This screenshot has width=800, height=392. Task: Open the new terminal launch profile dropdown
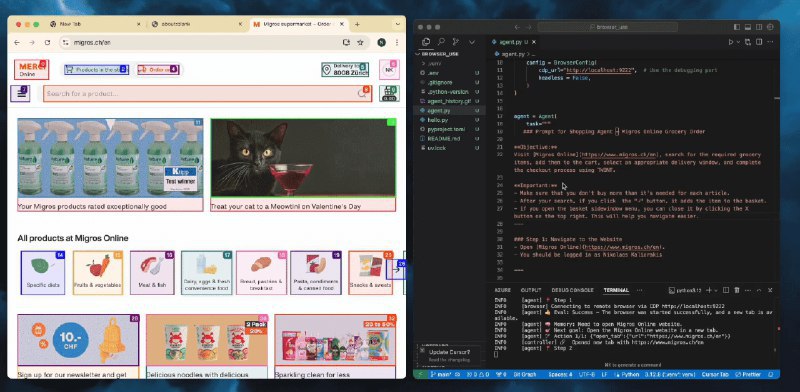click(716, 290)
